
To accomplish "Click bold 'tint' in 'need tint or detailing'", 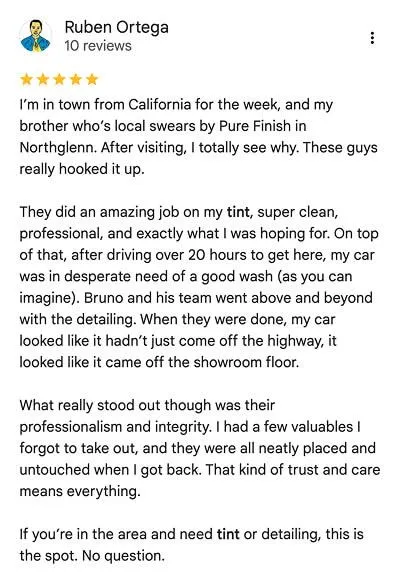I will coord(228,534).
